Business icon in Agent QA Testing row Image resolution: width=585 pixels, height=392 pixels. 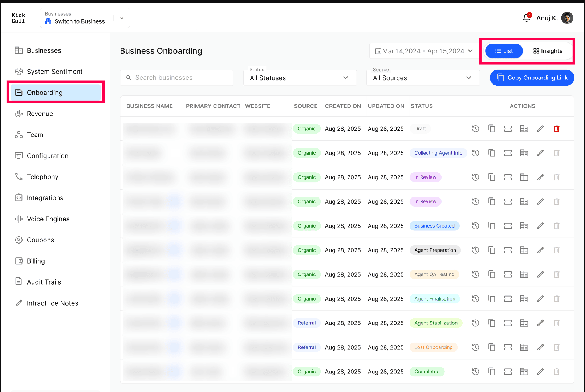click(524, 274)
